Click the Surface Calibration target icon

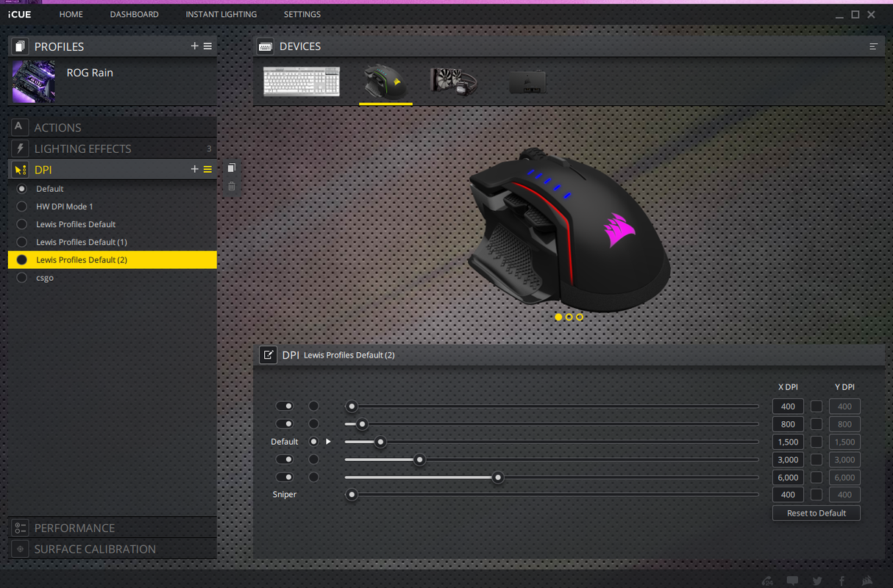[x=20, y=549]
